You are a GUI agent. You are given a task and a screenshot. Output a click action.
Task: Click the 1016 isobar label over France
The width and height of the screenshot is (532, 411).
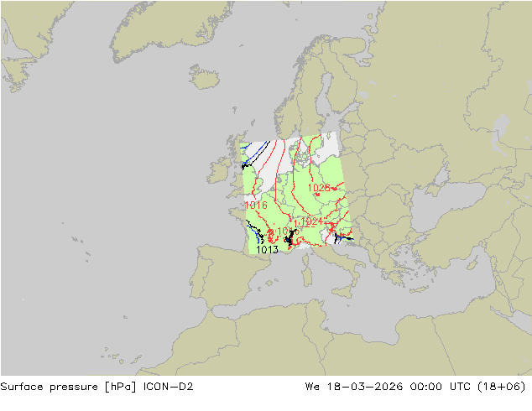pos(256,205)
